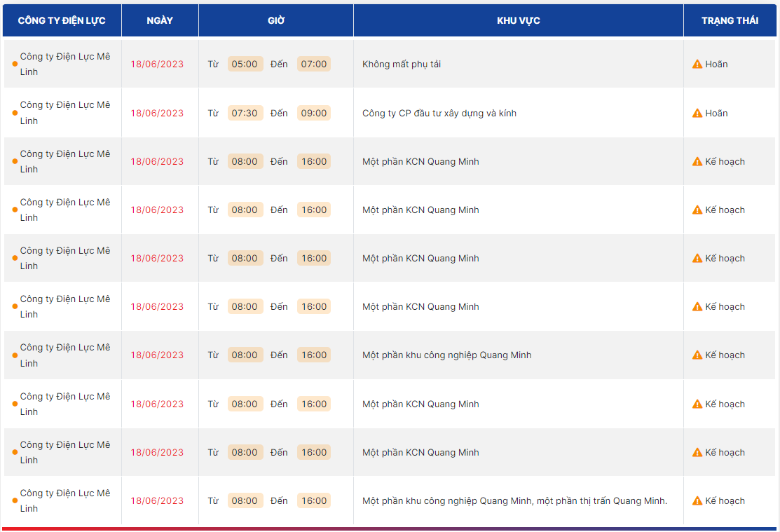Click the 'Đến' label before 07:00

tap(279, 64)
